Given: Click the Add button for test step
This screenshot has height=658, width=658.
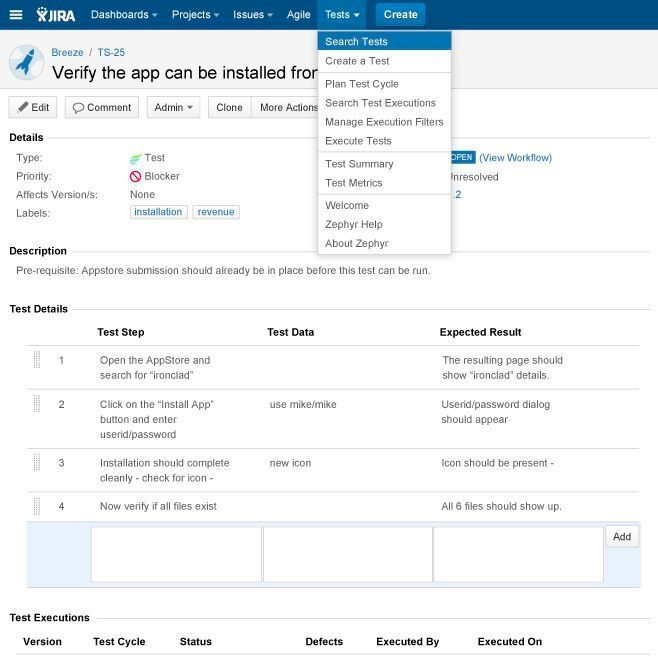Looking at the screenshot, I should point(621,537).
